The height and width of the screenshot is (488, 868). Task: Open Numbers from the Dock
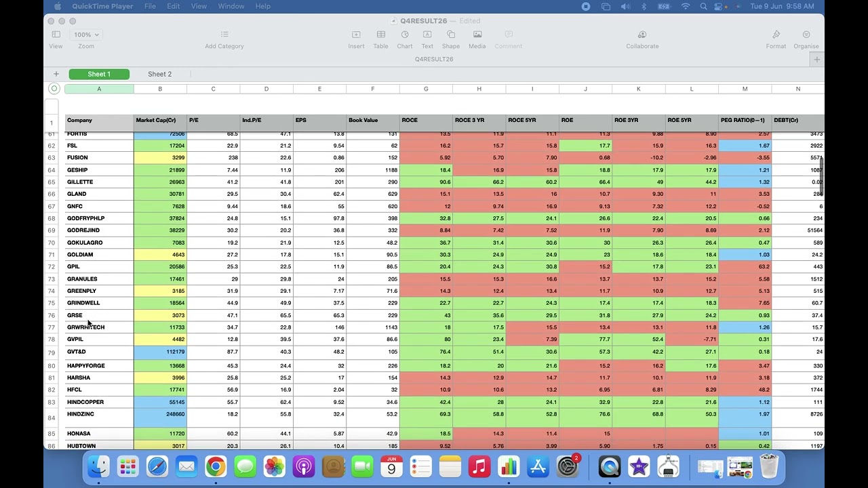pos(509,466)
